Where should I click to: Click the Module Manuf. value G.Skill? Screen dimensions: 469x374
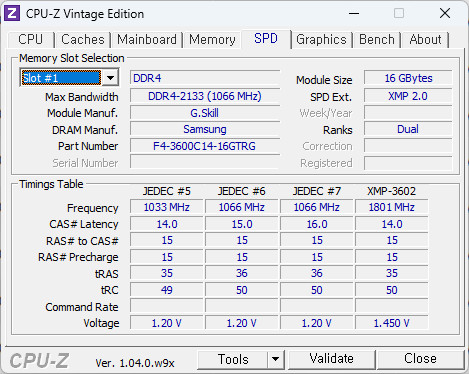[205, 113]
